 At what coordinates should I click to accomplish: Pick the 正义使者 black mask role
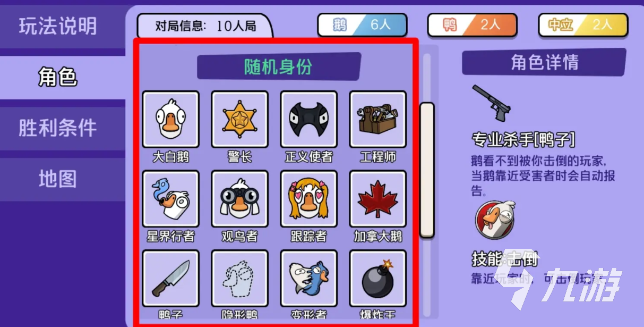coord(308,119)
